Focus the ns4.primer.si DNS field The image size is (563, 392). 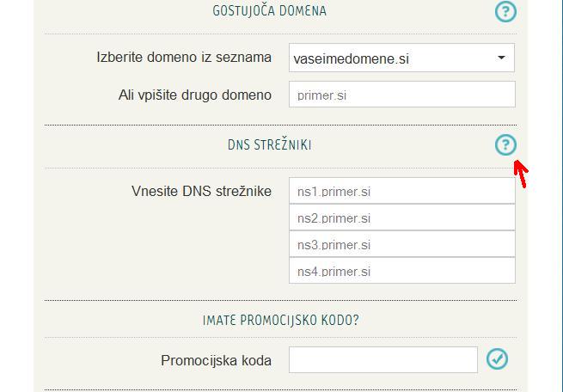coord(401,271)
